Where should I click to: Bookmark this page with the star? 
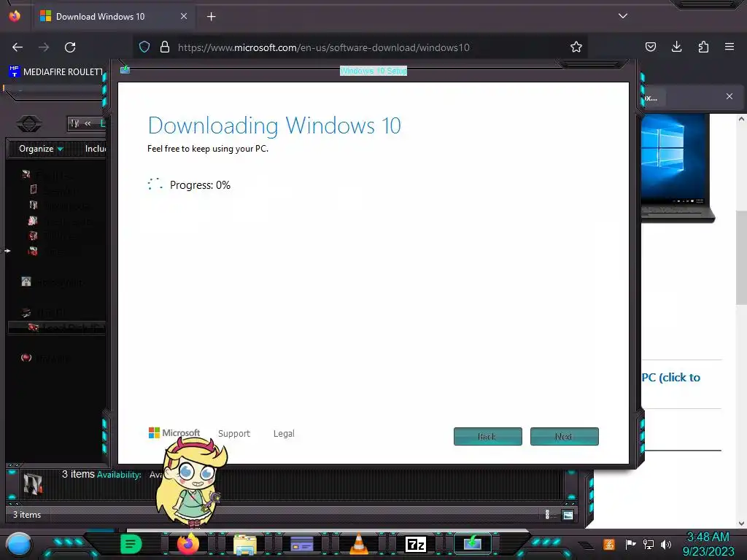point(576,47)
